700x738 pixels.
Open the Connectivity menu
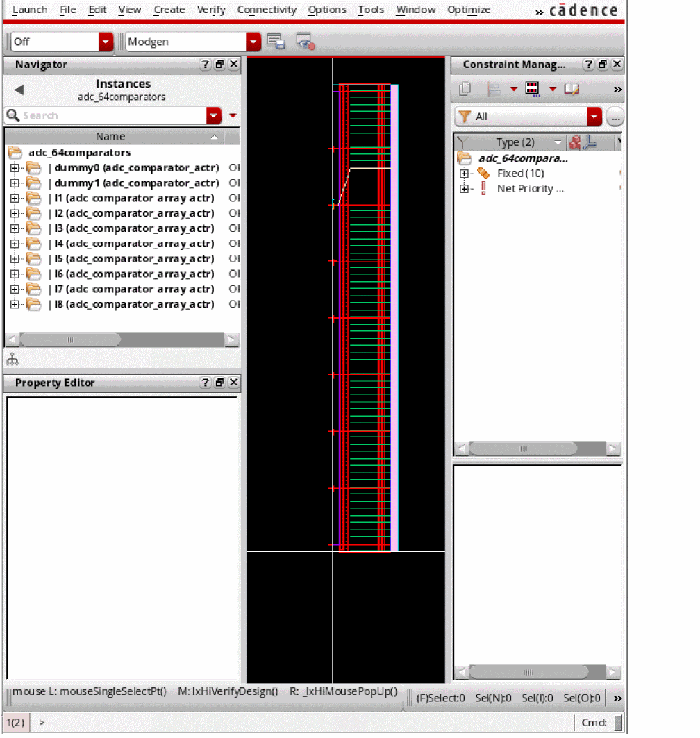pyautogui.click(x=267, y=10)
